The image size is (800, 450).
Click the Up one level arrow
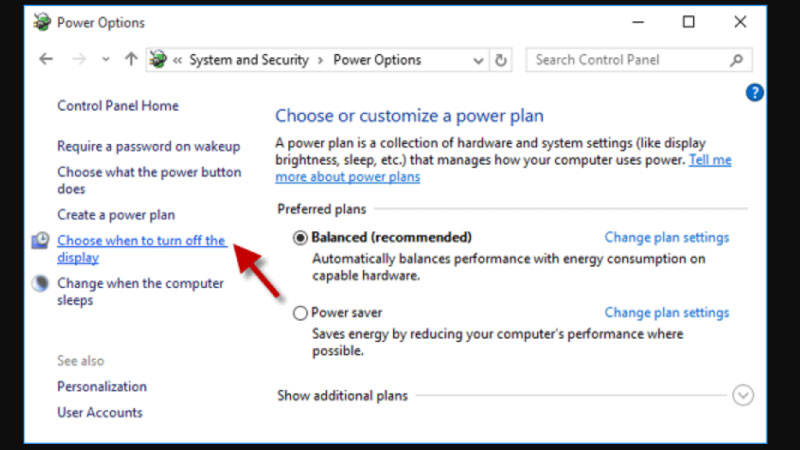point(130,59)
